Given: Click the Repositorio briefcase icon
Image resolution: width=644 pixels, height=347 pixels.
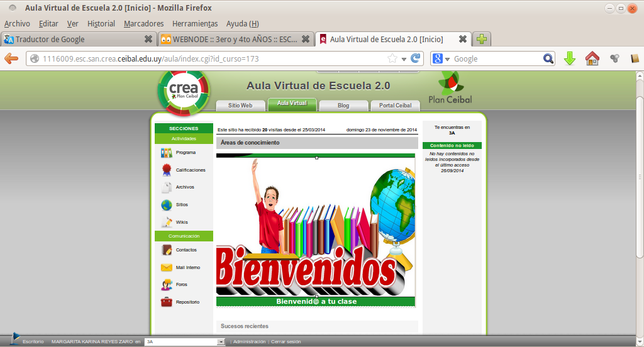Looking at the screenshot, I should coord(166,302).
